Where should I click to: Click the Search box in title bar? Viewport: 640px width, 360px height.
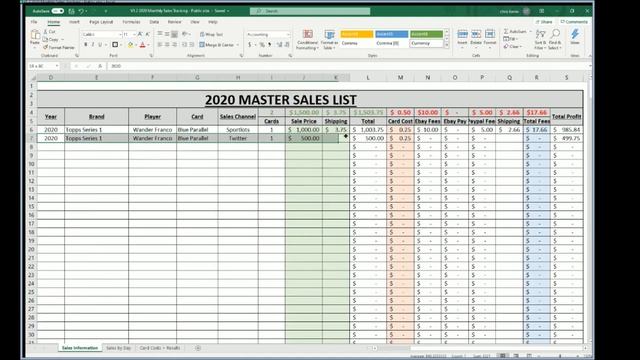(x=310, y=11)
